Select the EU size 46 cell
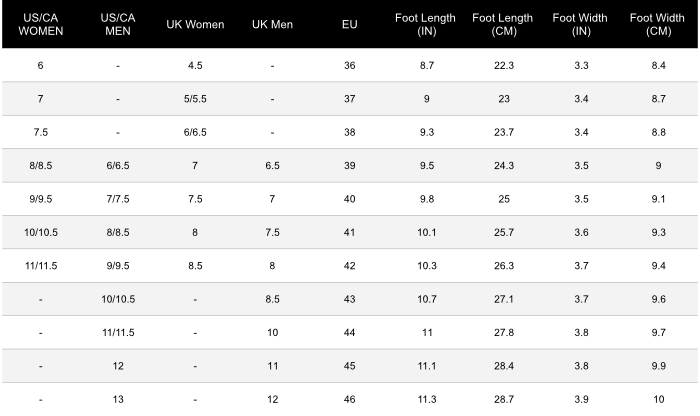700x416 pixels. pyautogui.click(x=349, y=399)
